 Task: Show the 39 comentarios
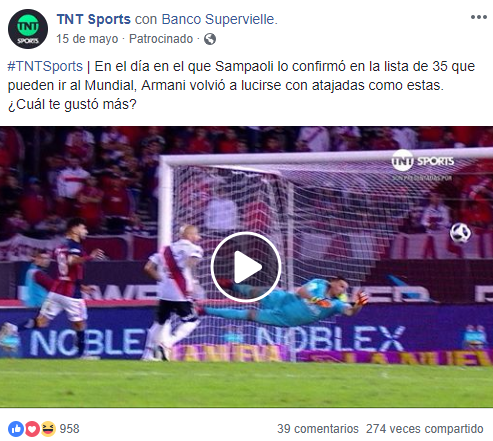coord(318,429)
